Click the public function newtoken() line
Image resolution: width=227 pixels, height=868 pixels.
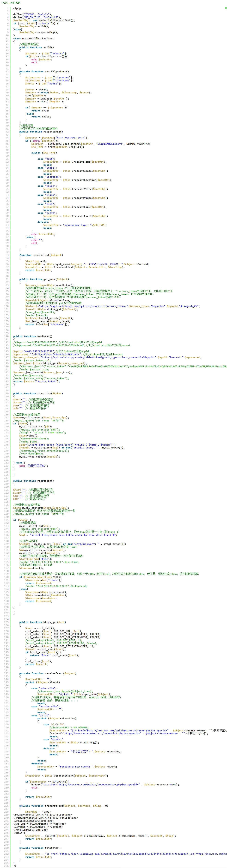pyautogui.click(x=33, y=336)
